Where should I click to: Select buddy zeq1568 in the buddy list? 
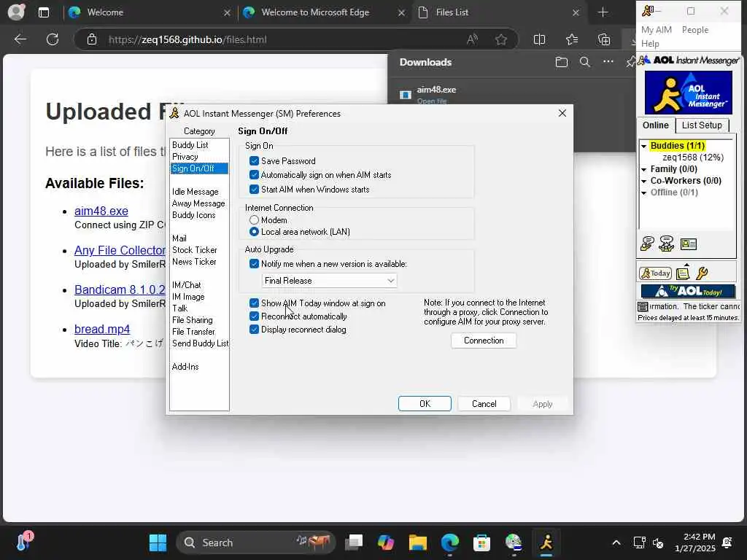693,157
